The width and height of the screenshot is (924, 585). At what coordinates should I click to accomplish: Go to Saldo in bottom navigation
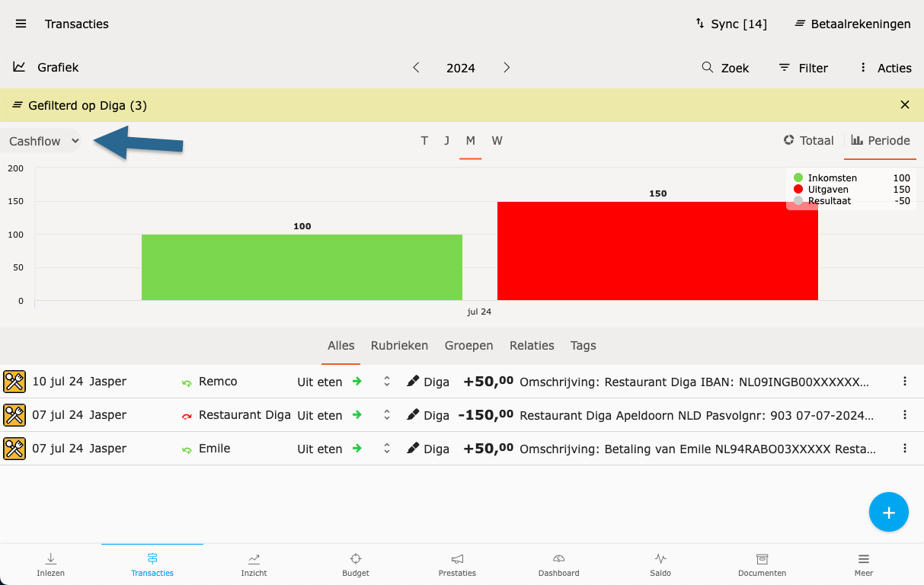pyautogui.click(x=660, y=564)
